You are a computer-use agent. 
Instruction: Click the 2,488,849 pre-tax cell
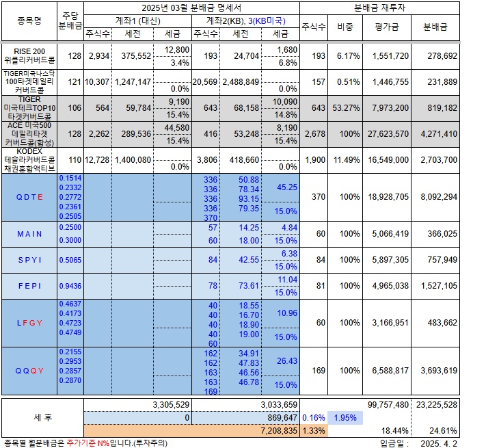pyautogui.click(x=241, y=82)
